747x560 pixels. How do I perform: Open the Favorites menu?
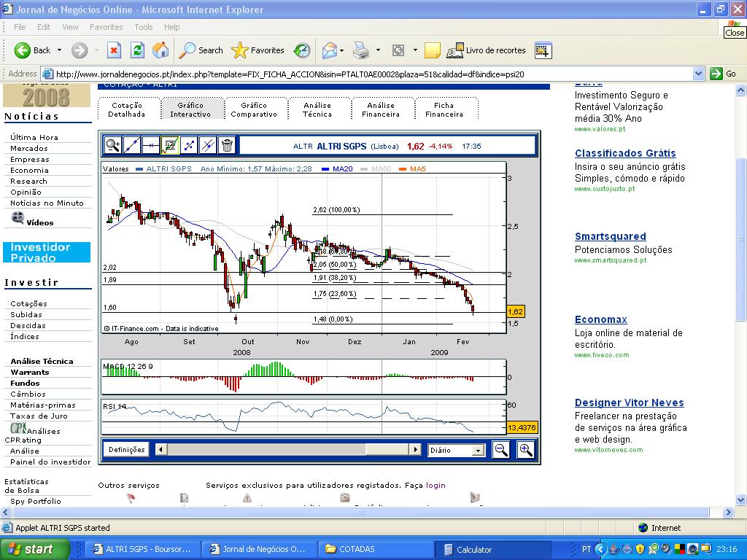pos(107,27)
